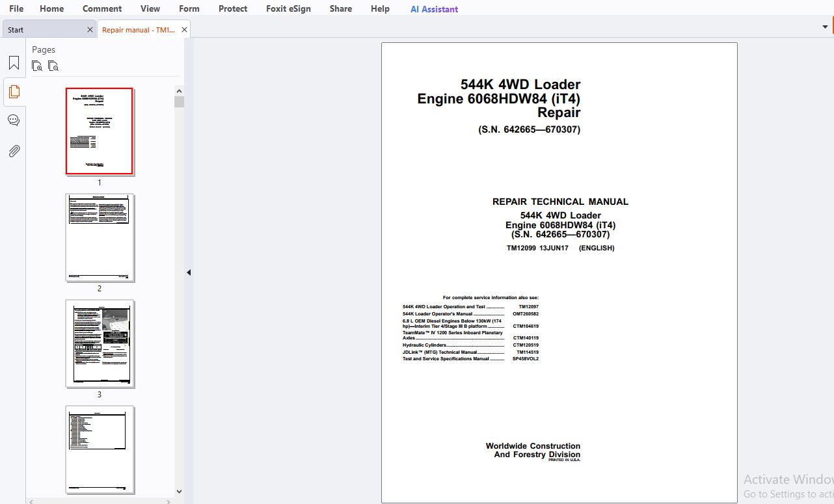Screen dimensions: 834x504
Task: Open the Help ribbon tab
Action: click(x=380, y=8)
